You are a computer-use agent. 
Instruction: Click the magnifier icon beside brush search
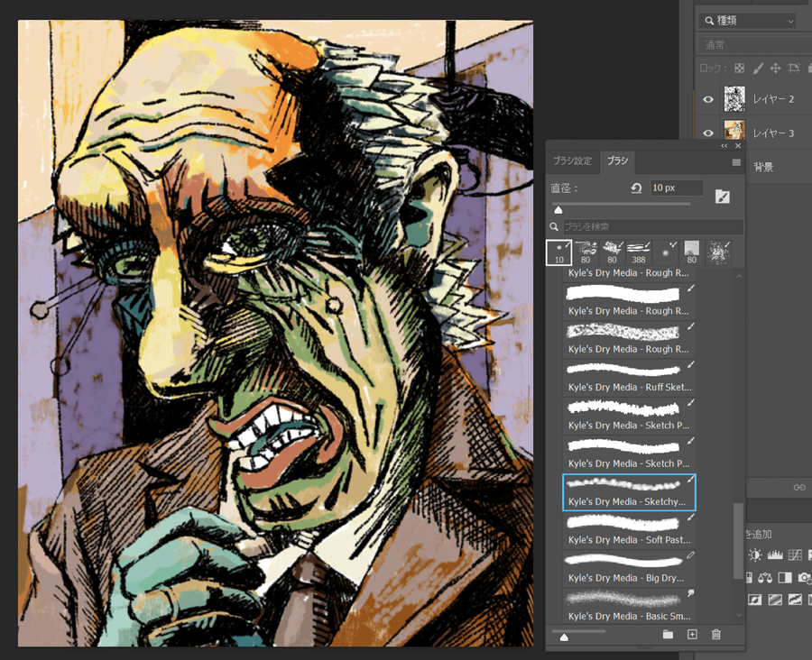(554, 226)
